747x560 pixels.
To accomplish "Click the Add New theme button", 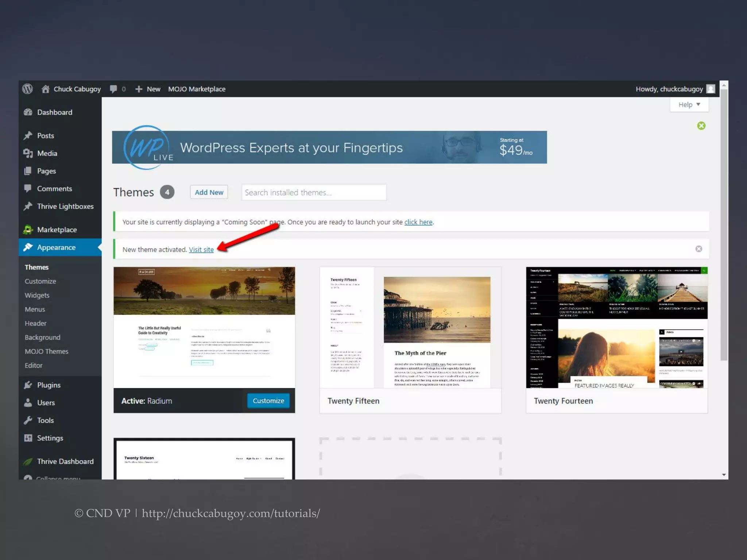I will pos(209,192).
